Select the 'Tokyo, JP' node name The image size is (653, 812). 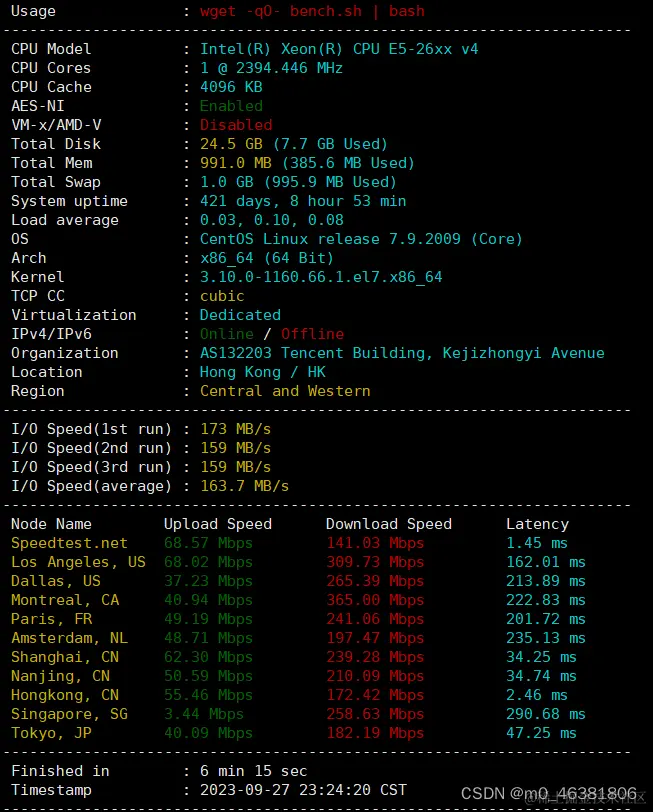click(x=51, y=733)
